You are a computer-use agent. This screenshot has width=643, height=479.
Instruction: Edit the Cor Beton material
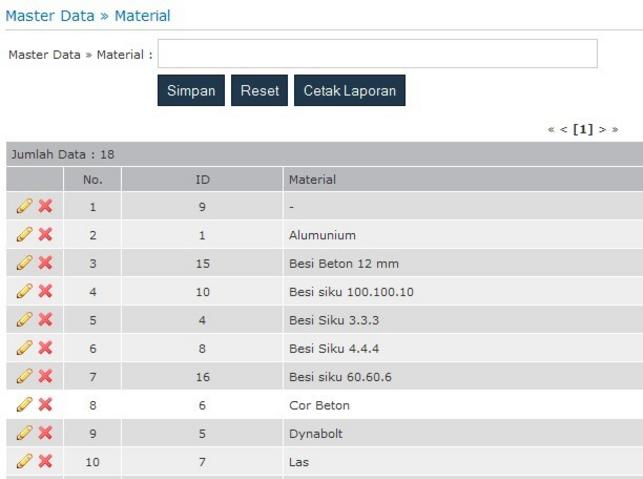[25, 405]
